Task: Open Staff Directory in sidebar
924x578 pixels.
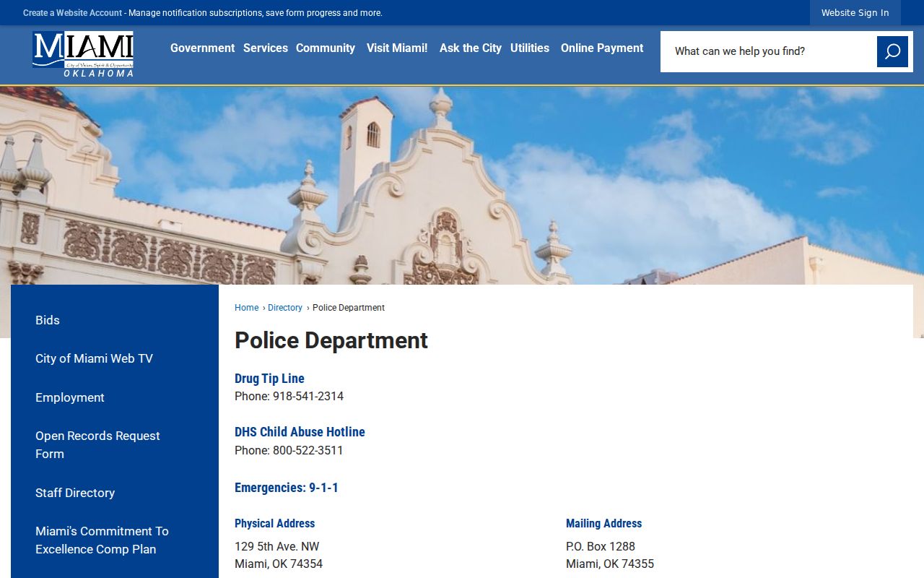Action: click(75, 493)
